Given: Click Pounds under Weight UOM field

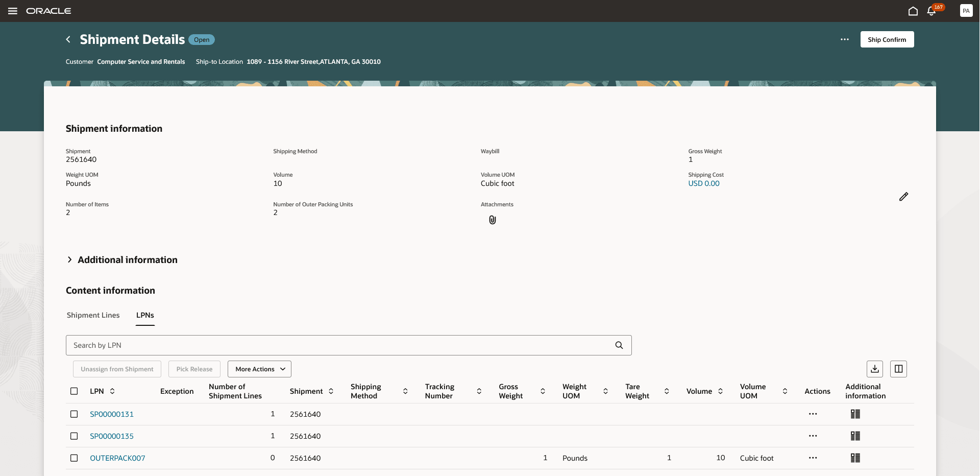Looking at the screenshot, I should [x=78, y=183].
